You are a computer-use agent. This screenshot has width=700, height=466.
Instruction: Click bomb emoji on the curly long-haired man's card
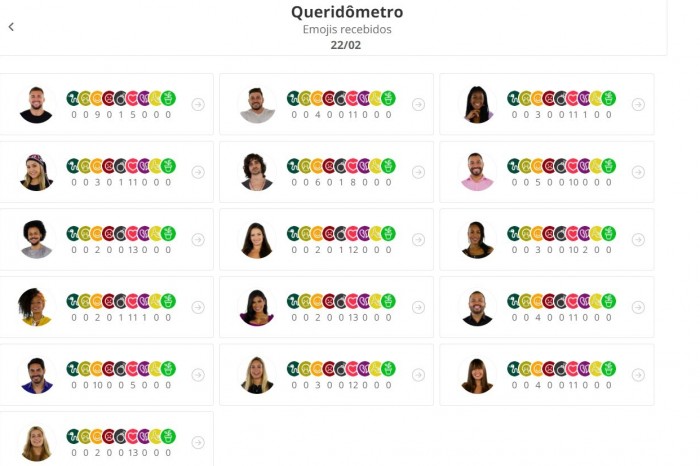pos(340,166)
